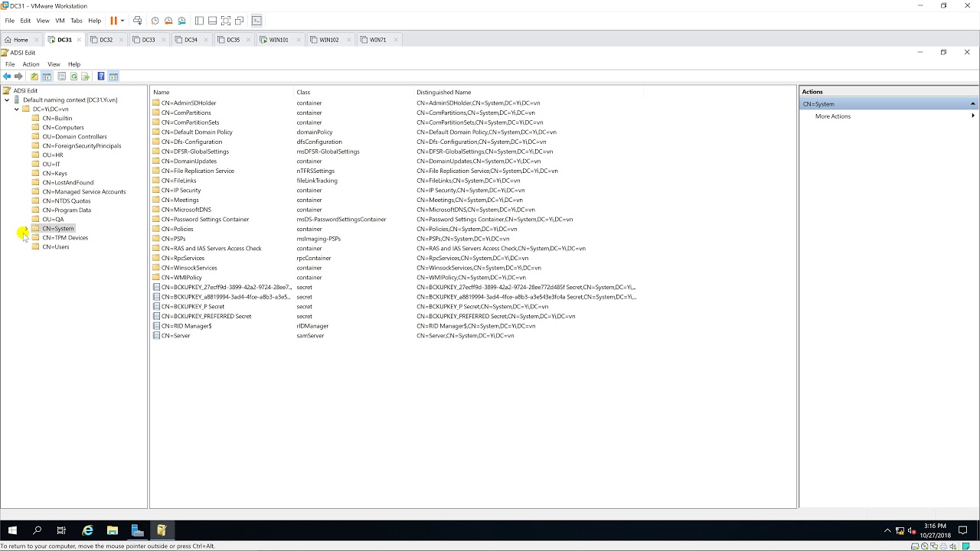The image size is (980, 551).
Task: Click the VMware console view icon
Action: (x=256, y=21)
